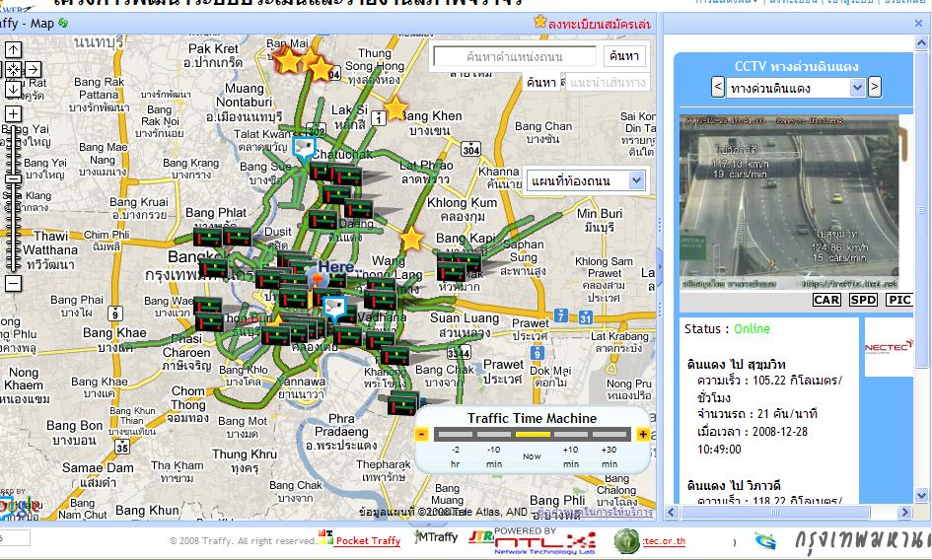The image size is (932, 560).
Task: Click the star marker near Bang Khen
Action: point(394,107)
